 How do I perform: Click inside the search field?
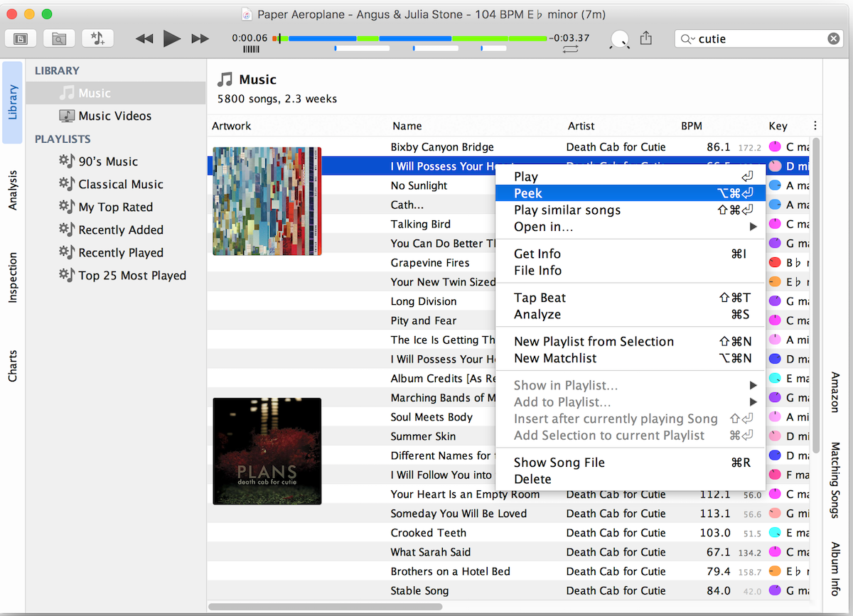click(x=759, y=39)
